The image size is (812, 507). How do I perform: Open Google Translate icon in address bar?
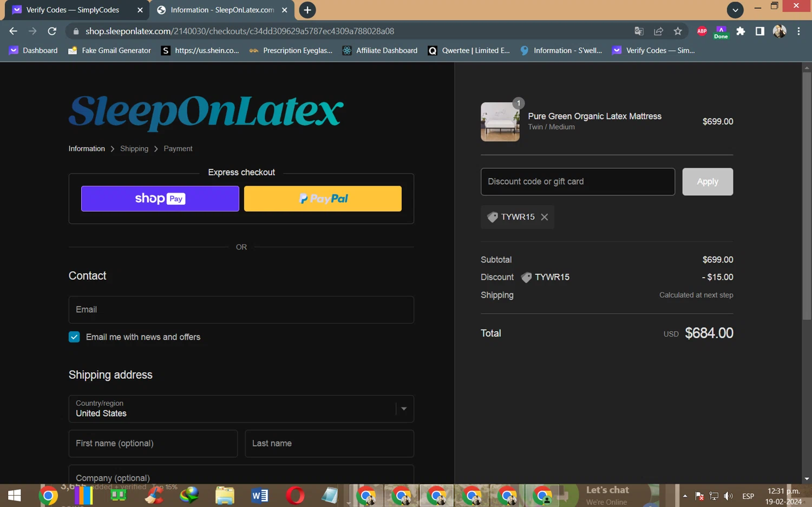tap(639, 31)
